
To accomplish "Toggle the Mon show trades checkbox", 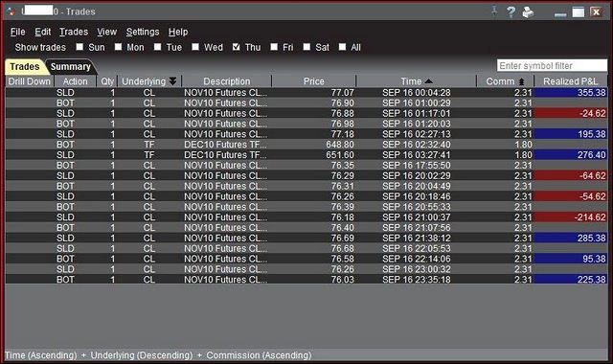I will point(118,47).
